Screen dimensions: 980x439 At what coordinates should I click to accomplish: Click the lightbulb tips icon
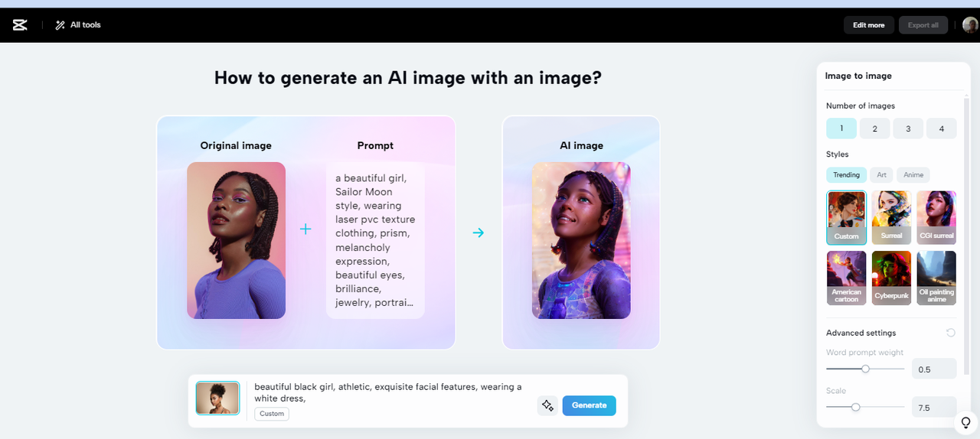coord(966,422)
